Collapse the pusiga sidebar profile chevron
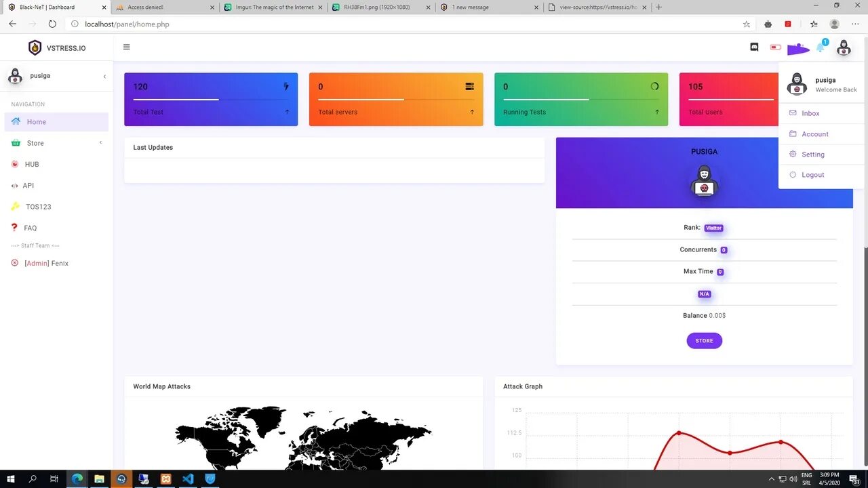 104,77
